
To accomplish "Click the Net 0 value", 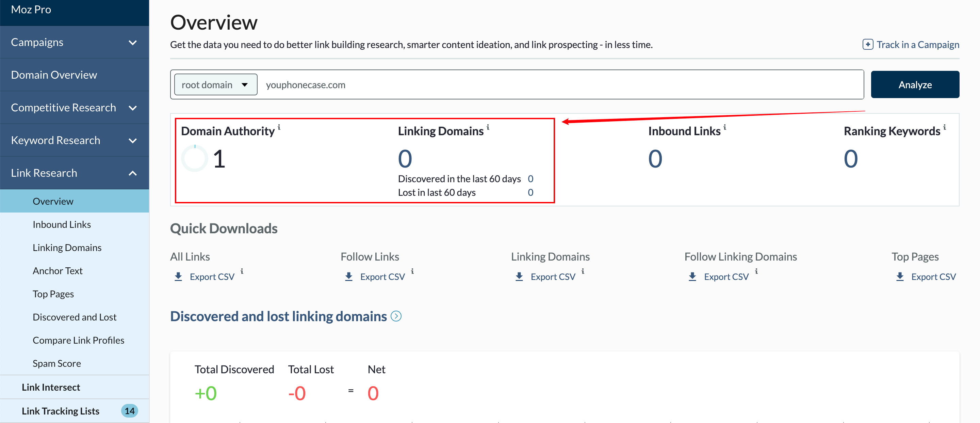I will 373,393.
